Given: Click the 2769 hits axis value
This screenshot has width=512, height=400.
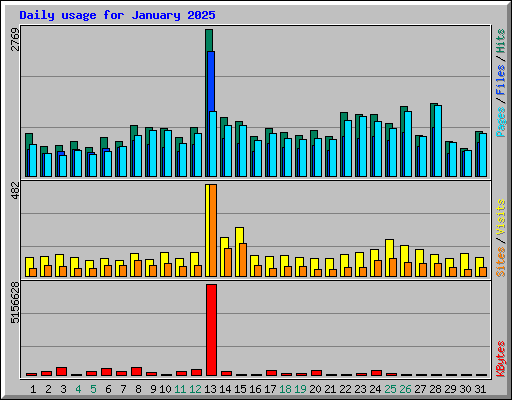Looking at the screenshot, I should click(x=15, y=39).
